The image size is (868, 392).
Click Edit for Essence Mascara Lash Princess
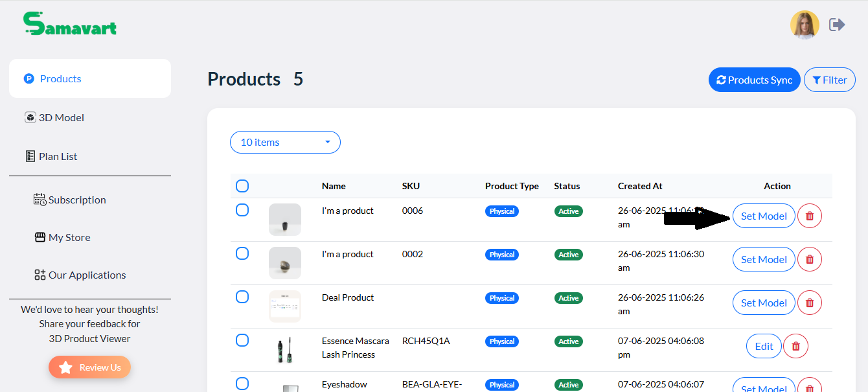764,346
